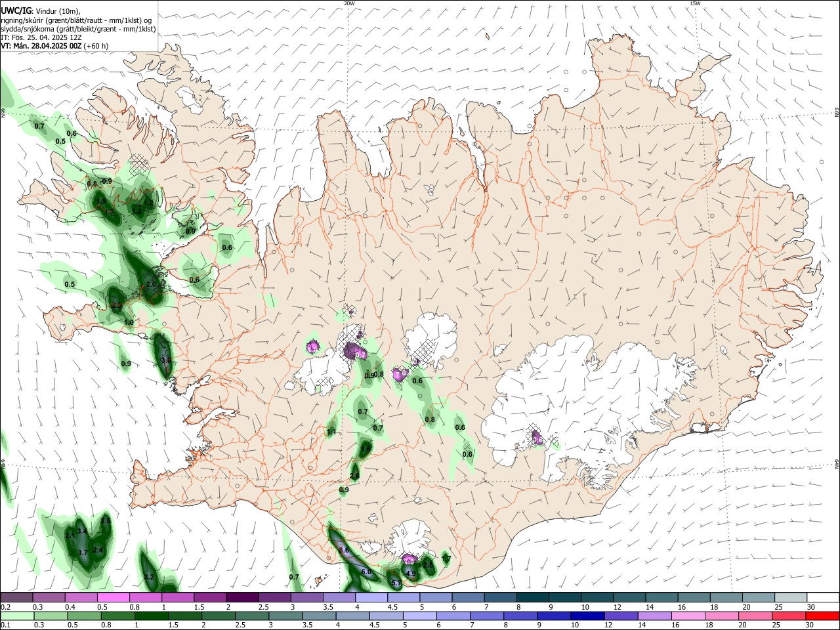Screen dimensions: 840x630
Task: Click the 'UWC/IG: Vindur (10m)' title text
Action: point(41,11)
